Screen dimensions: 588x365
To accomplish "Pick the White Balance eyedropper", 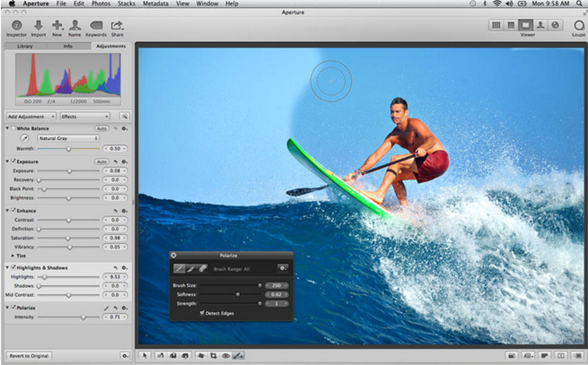I will (x=25, y=138).
